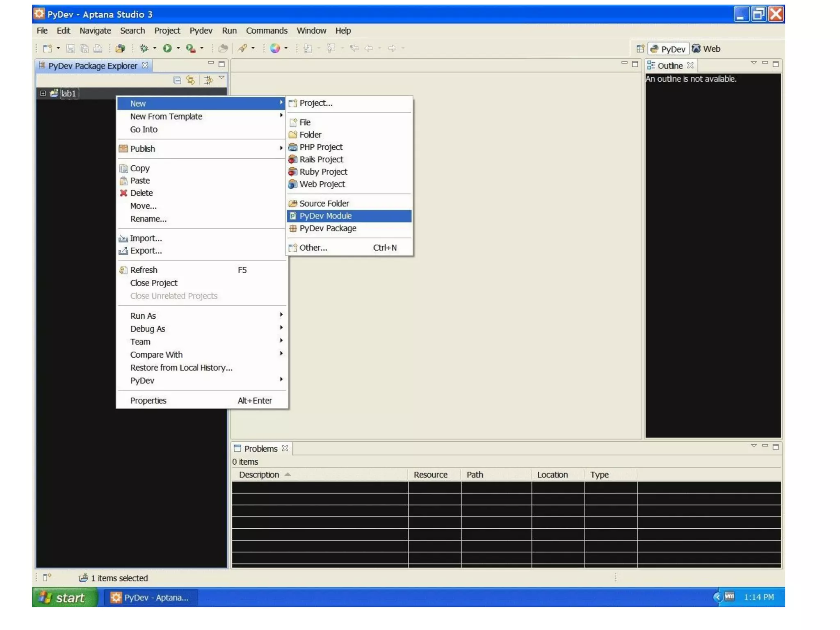Image resolution: width=840 pixels, height=630 pixels.
Task: Click the system tray expand chevron
Action: point(717,597)
